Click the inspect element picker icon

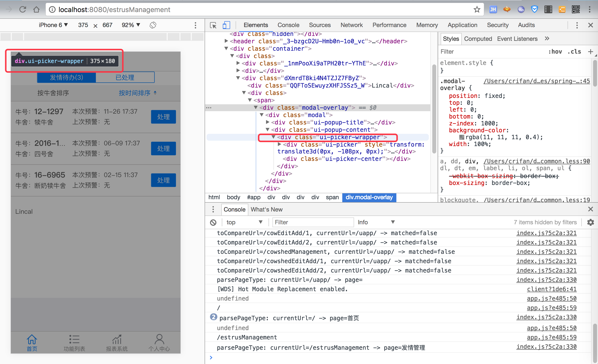click(x=213, y=25)
